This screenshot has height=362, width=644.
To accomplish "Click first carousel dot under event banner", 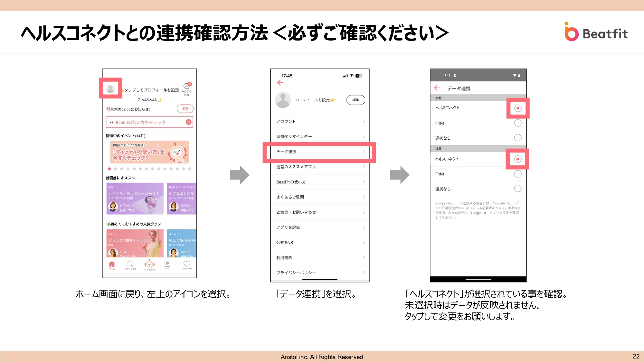I will coord(109,169).
